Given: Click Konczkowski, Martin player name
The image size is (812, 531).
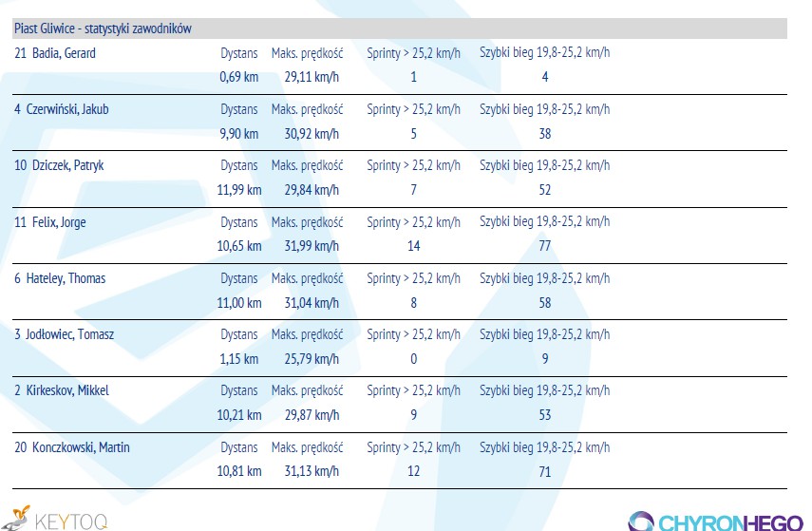Looking at the screenshot, I should click(x=81, y=447).
